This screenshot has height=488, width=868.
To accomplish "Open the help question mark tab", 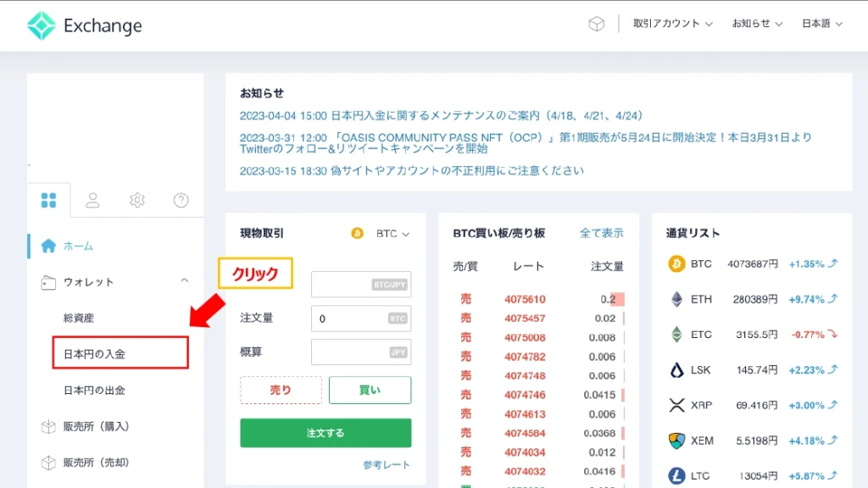I will tap(181, 200).
